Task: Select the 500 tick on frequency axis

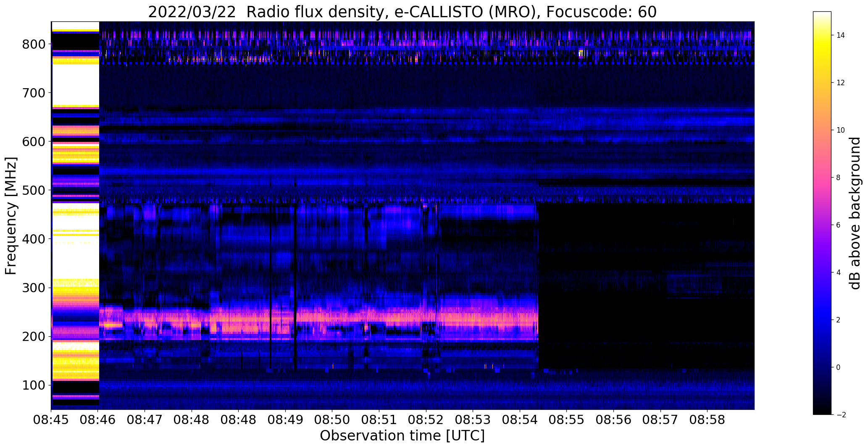Action: pos(33,190)
